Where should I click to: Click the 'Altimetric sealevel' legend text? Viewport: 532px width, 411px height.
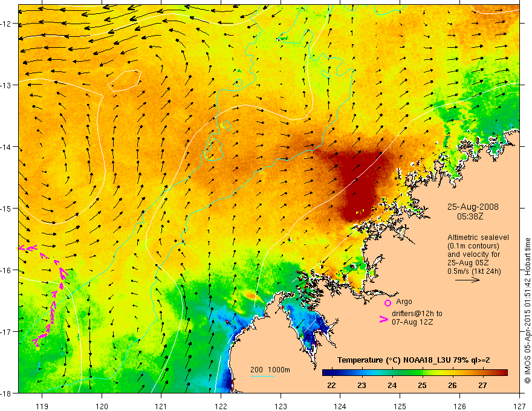pyautogui.click(x=478, y=238)
